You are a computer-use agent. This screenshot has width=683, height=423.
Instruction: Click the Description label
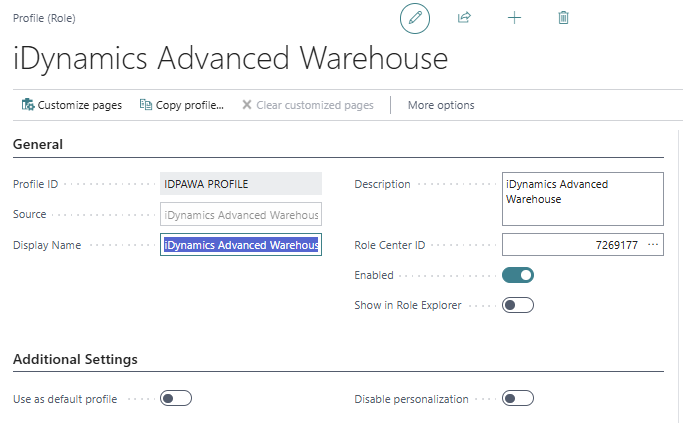coord(382,184)
